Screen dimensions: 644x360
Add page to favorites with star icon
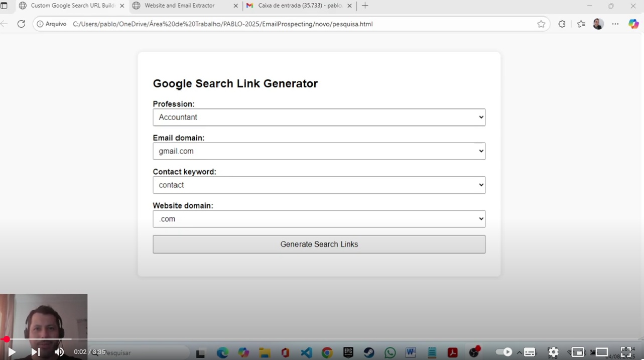click(x=541, y=24)
